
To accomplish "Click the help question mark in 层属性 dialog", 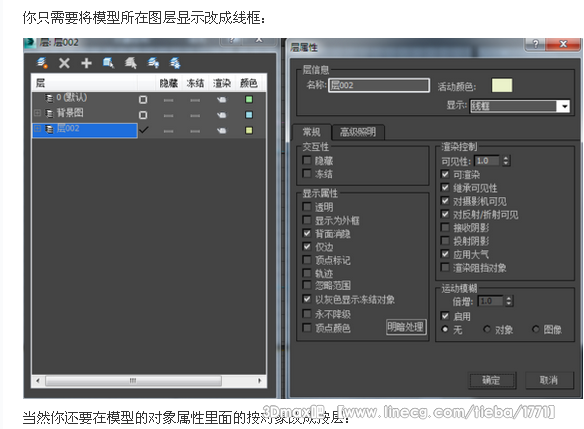I will pos(536,44).
